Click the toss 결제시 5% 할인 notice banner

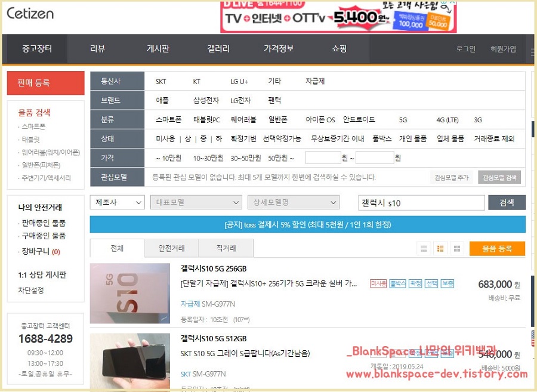pyautogui.click(x=307, y=224)
